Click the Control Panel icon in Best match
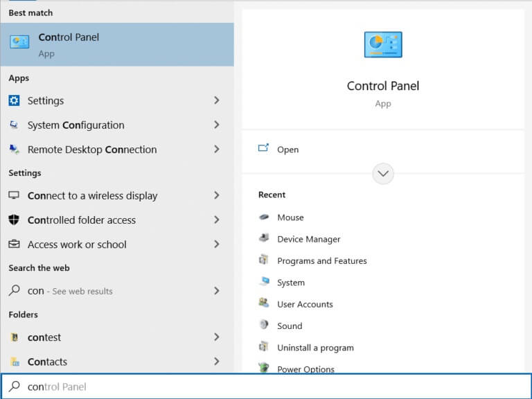 (x=19, y=42)
